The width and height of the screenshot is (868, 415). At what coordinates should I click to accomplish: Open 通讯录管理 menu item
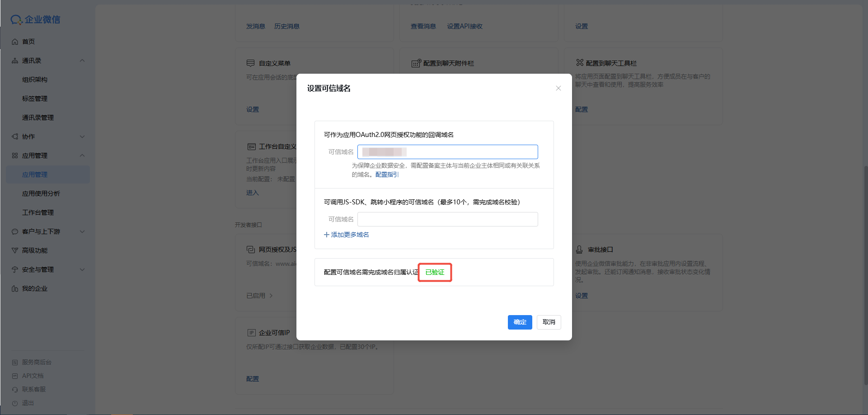(38, 118)
